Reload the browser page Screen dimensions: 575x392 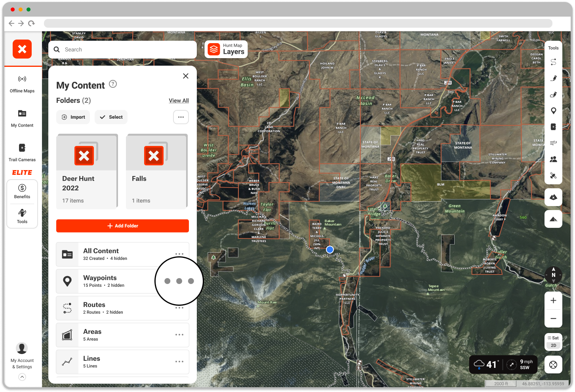[31, 23]
